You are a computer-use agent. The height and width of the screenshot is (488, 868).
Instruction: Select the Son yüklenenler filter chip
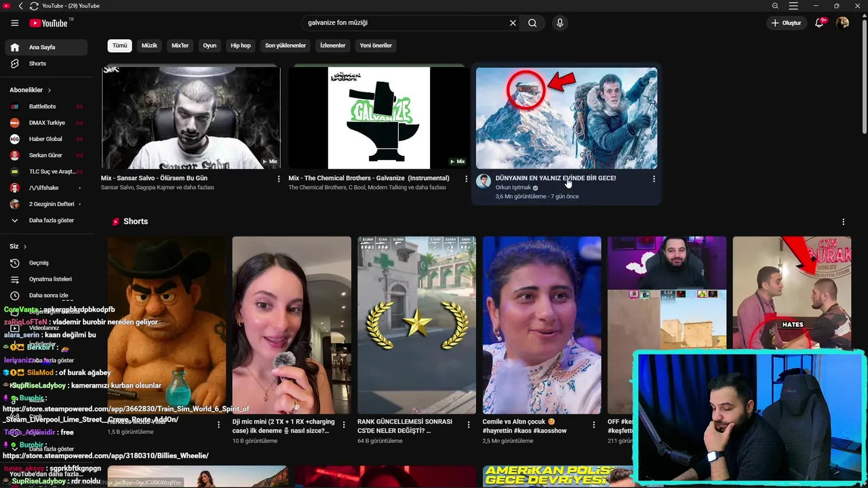[285, 45]
